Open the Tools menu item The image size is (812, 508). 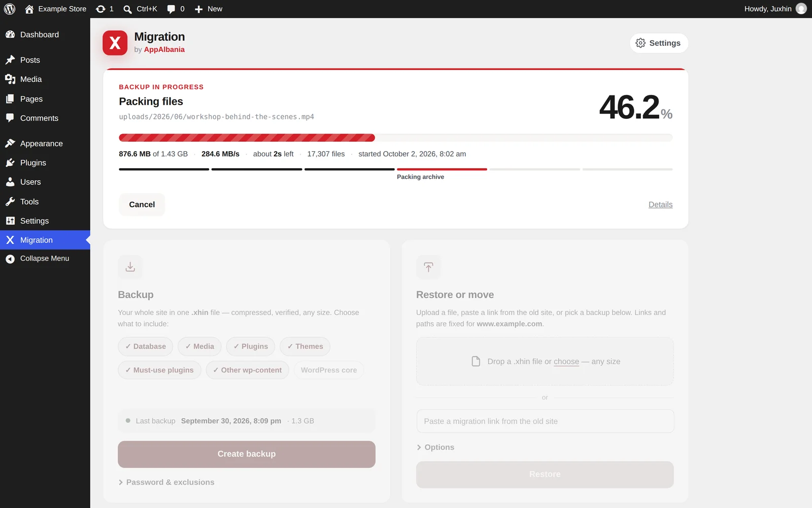click(x=45, y=202)
